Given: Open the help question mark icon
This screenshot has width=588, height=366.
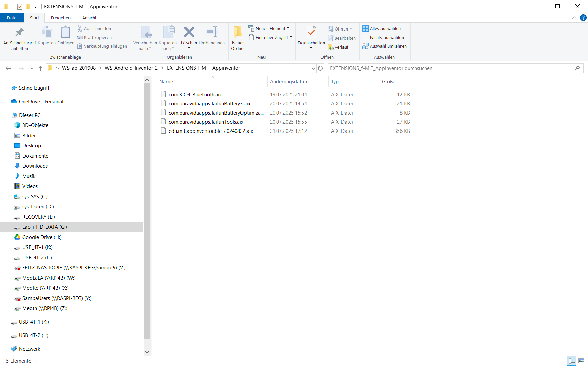Looking at the screenshot, I should click(583, 18).
